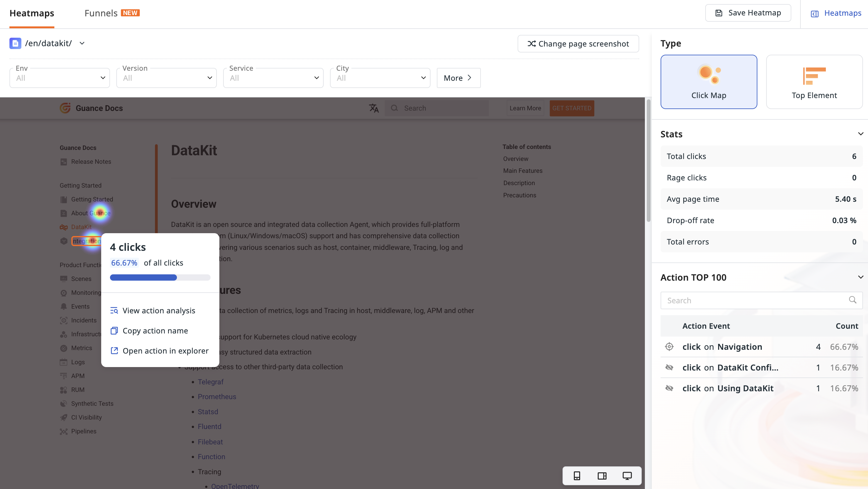Select the Click Map heat icon

pos(709,74)
